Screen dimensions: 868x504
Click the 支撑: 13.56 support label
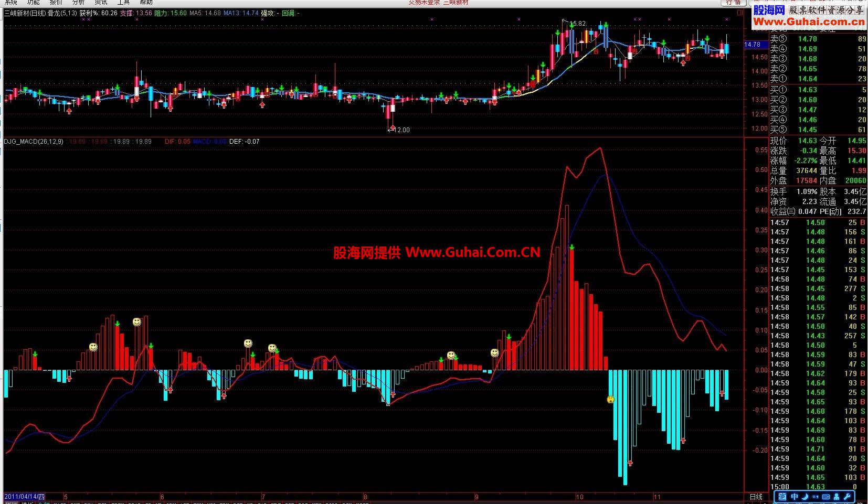point(136,13)
